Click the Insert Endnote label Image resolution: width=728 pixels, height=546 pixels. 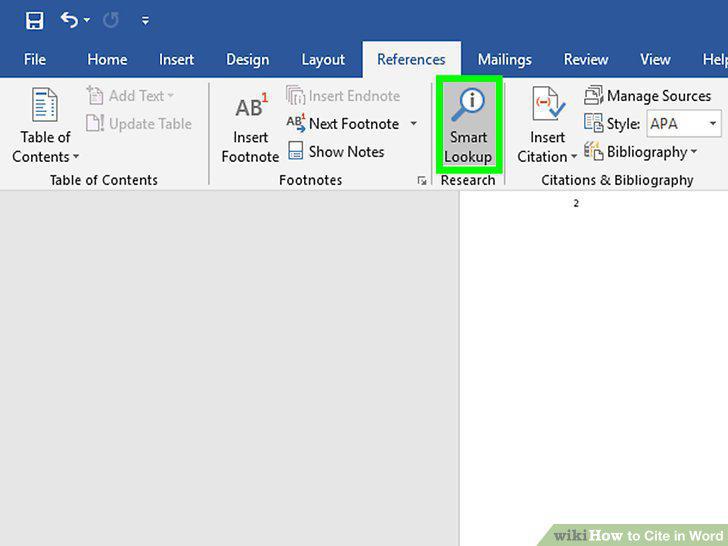(354, 96)
